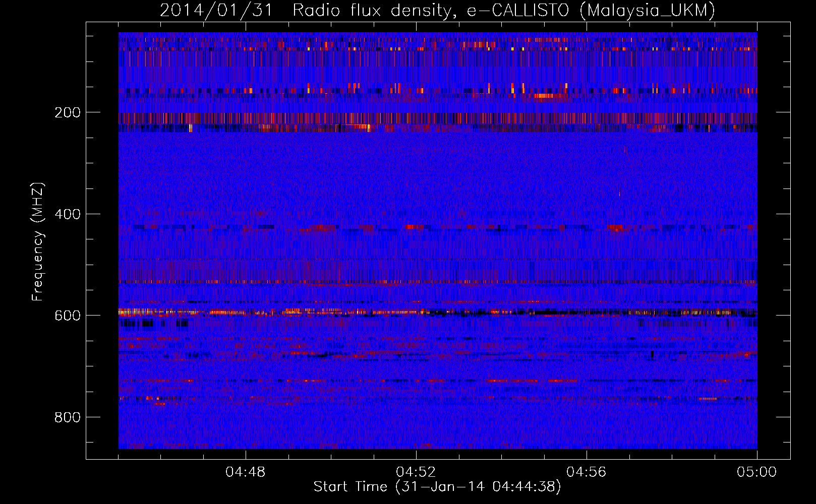
Task: Click the 04:52 time tick label
Action: click(x=416, y=472)
